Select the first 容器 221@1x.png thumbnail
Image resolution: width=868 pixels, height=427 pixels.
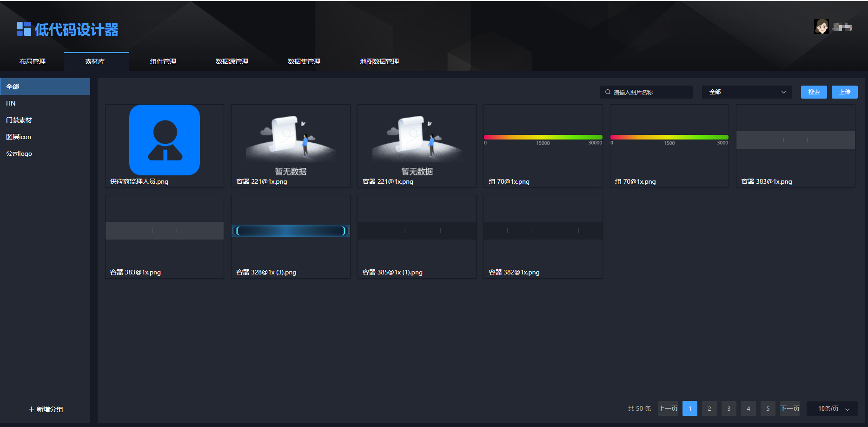coord(291,146)
